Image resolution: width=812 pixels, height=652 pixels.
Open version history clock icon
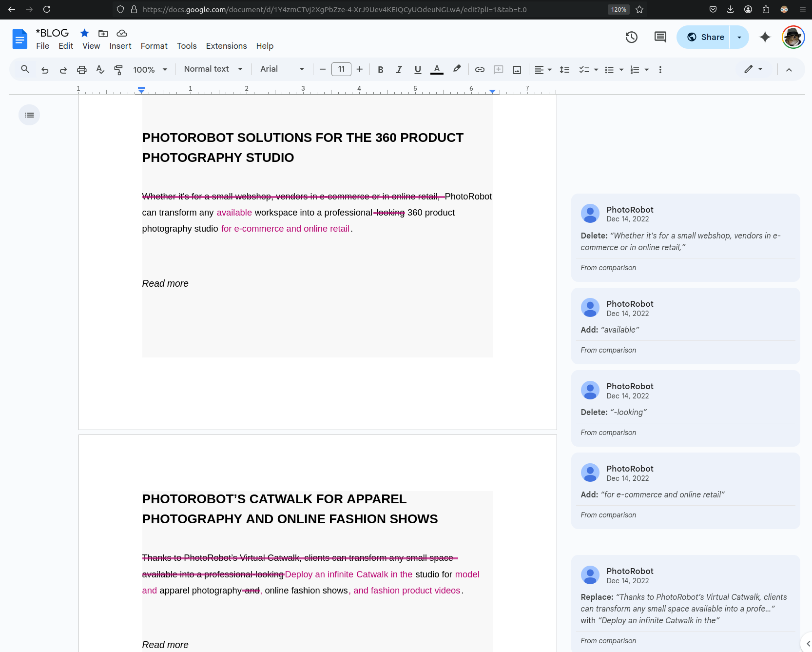click(x=632, y=37)
